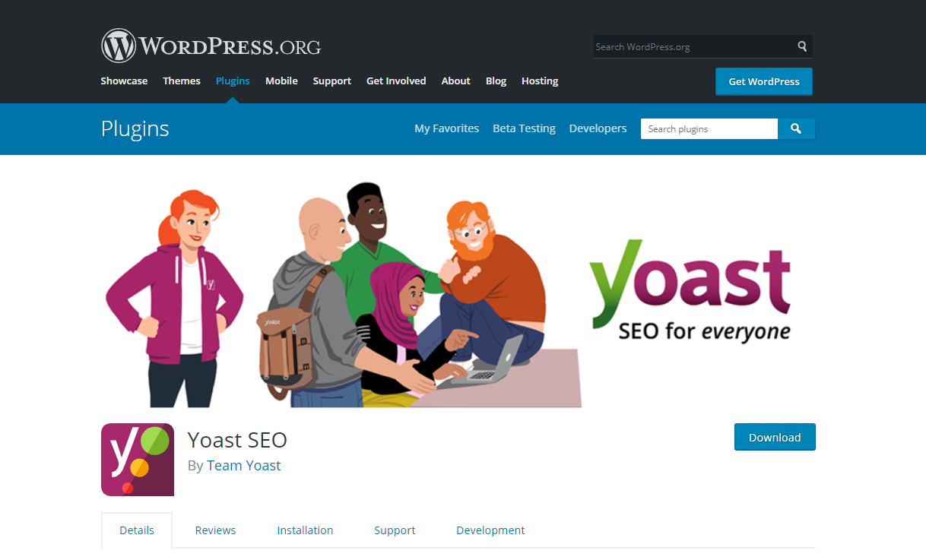Go to the Hosting menu item
Viewport: 926px width, 560px height.
tap(540, 81)
